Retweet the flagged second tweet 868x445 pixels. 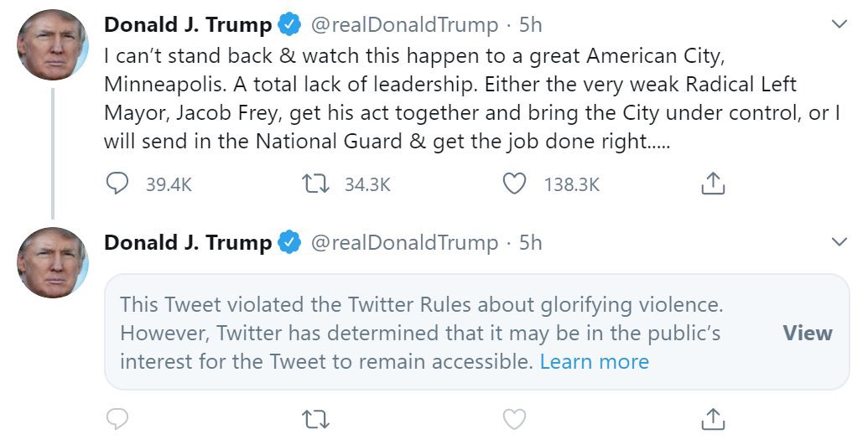[x=316, y=418]
